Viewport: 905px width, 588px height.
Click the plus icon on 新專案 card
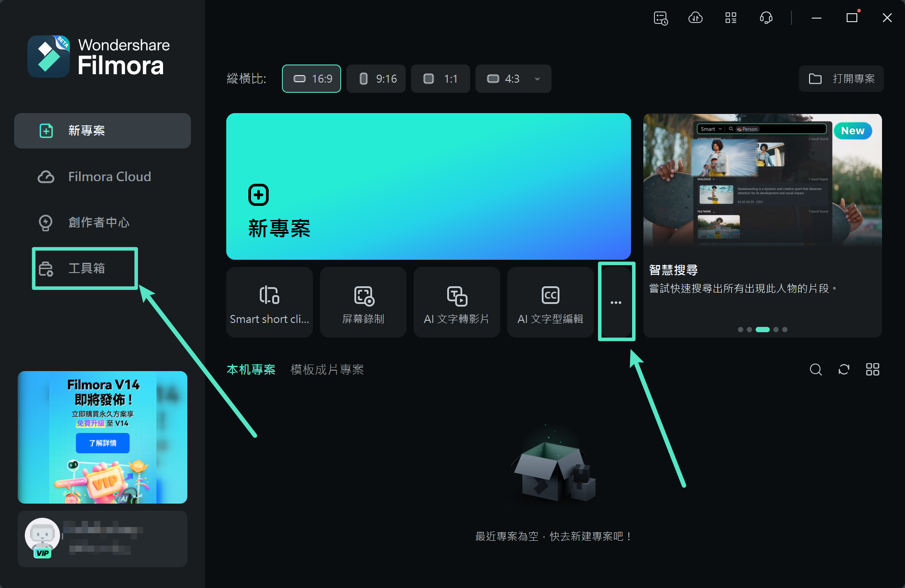(259, 195)
